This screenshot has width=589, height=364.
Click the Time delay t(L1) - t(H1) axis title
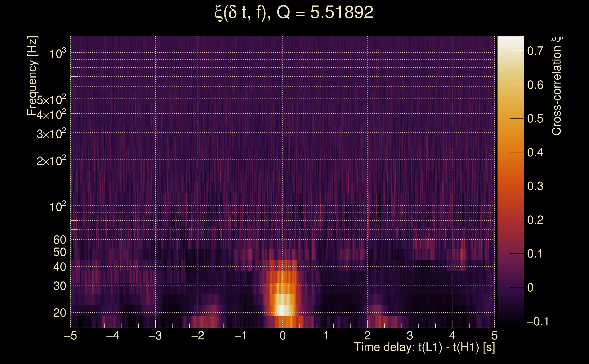424,347
